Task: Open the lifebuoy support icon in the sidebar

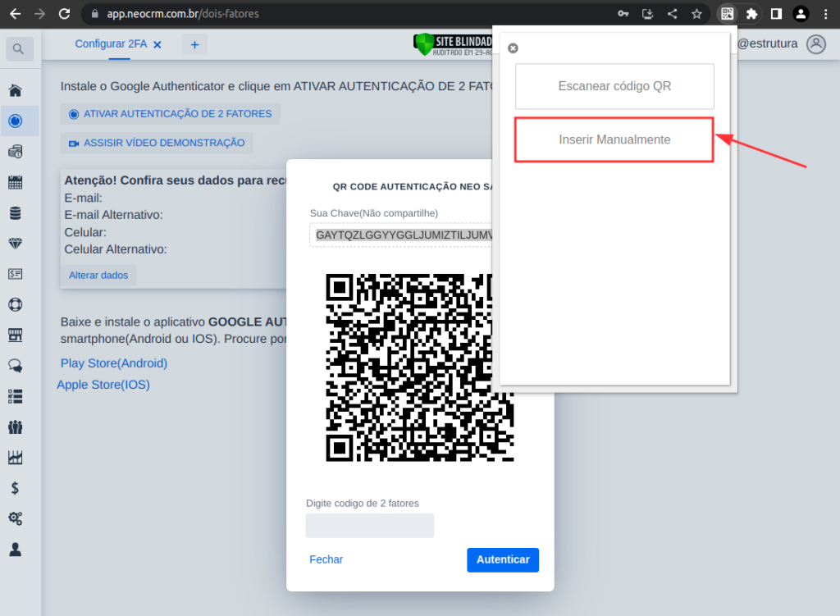Action: tap(15, 304)
